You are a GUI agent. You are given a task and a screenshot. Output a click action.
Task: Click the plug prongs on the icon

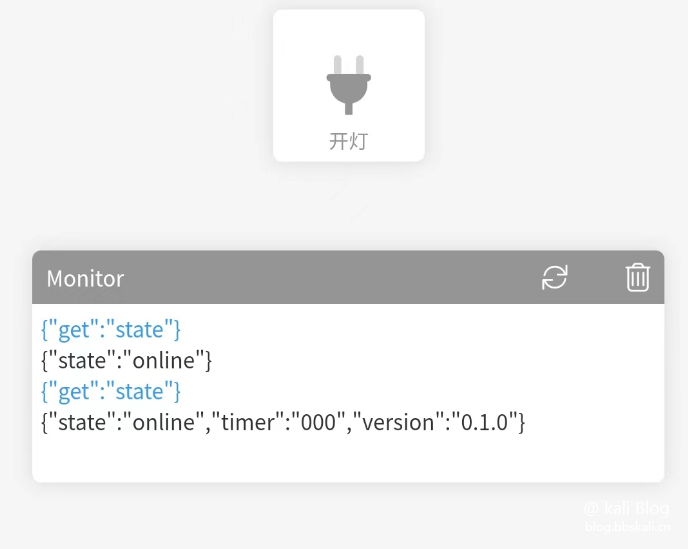(x=349, y=65)
